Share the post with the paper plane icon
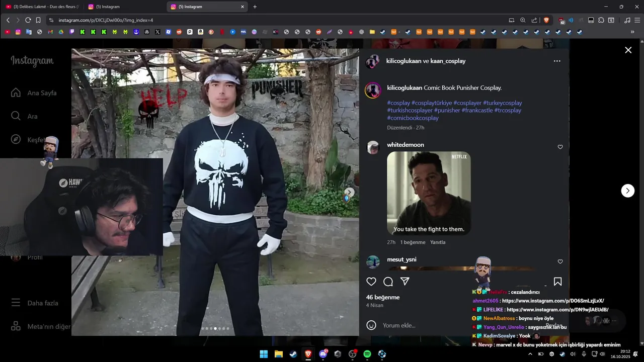The width and height of the screenshot is (644, 362). pyautogui.click(x=405, y=282)
